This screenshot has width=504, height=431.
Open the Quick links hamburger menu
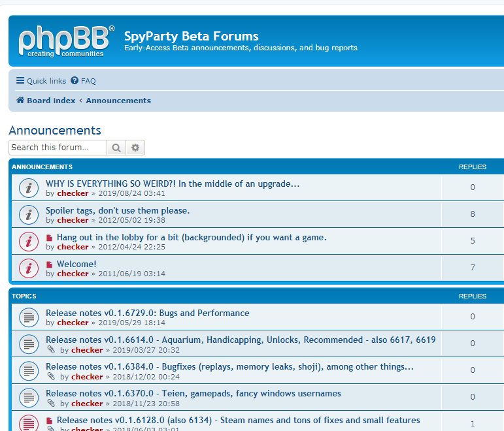coord(41,80)
